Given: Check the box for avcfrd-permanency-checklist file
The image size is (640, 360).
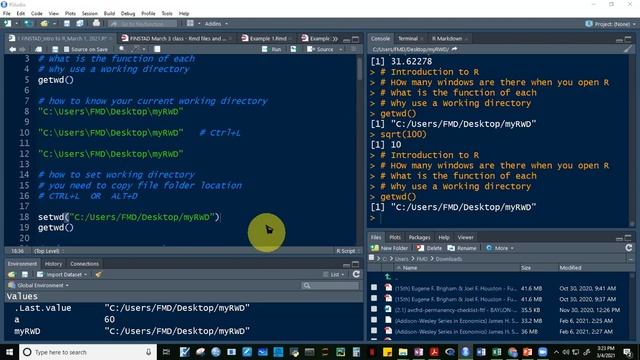Looking at the screenshot, I should pos(374,309).
